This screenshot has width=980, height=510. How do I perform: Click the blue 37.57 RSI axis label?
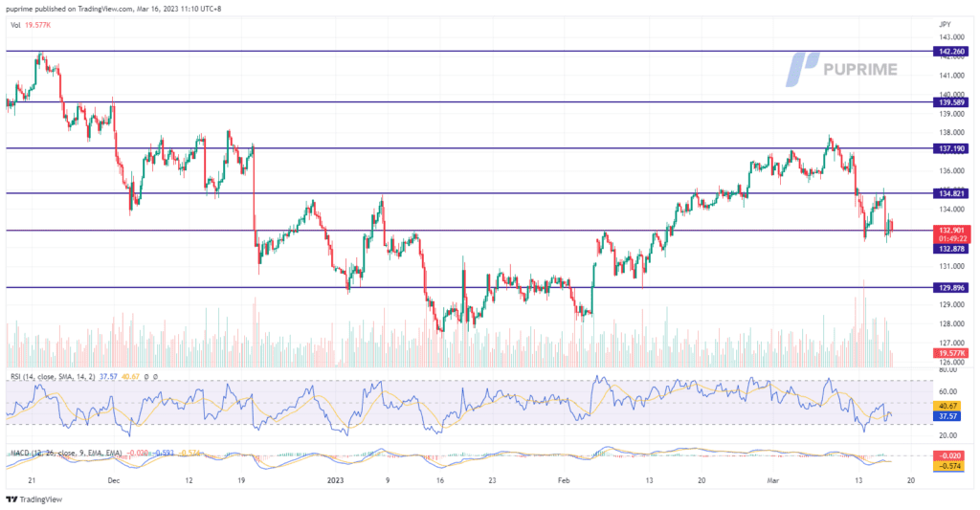pyautogui.click(x=947, y=415)
